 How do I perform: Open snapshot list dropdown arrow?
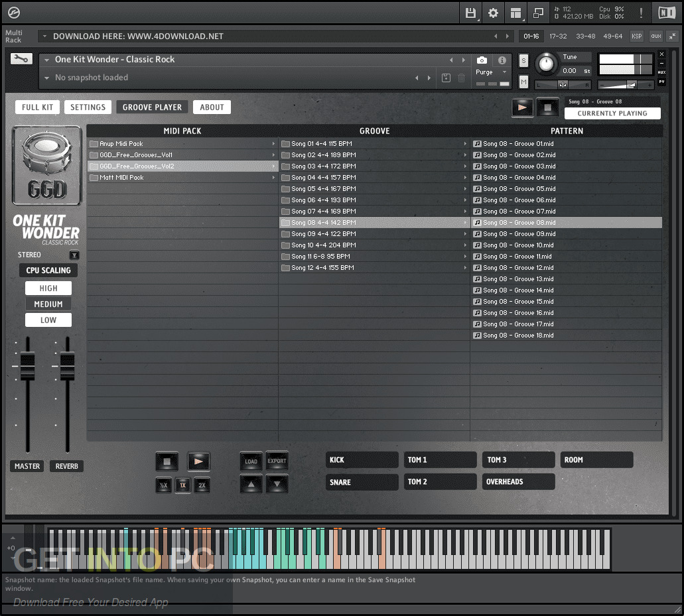(x=46, y=78)
